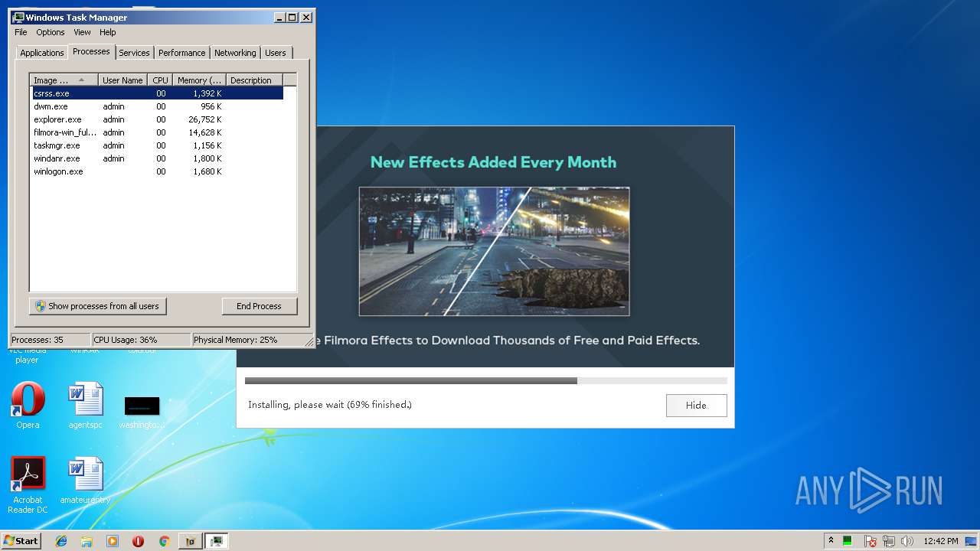980x551 pixels.
Task: Click the 26,752 K memory value
Action: [x=205, y=119]
